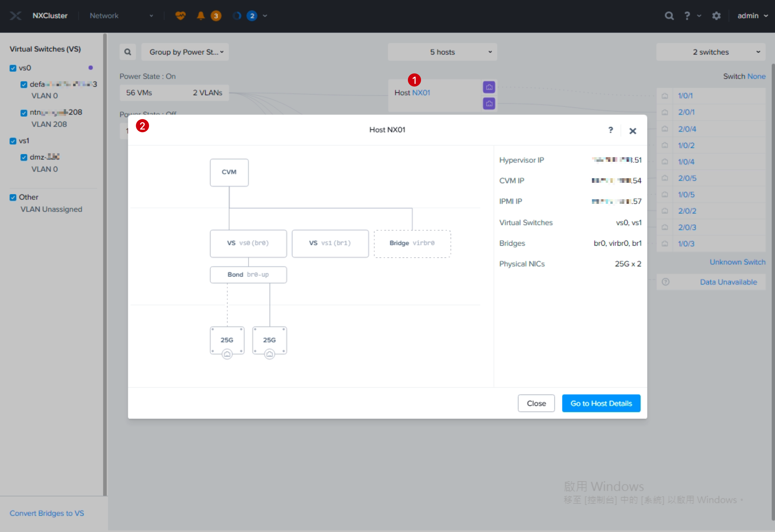
Task: Click the dialog help question mark
Action: pyautogui.click(x=611, y=130)
